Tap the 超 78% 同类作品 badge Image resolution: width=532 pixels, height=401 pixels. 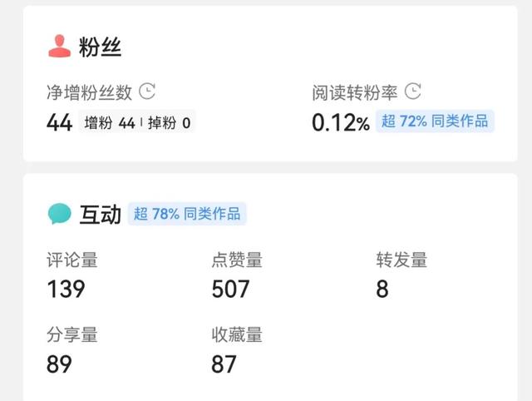(187, 214)
